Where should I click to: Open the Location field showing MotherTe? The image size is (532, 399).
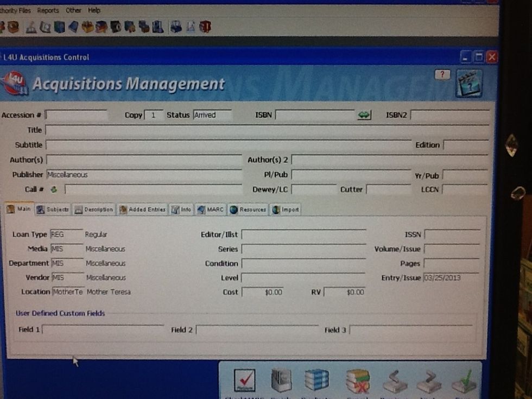click(x=68, y=292)
